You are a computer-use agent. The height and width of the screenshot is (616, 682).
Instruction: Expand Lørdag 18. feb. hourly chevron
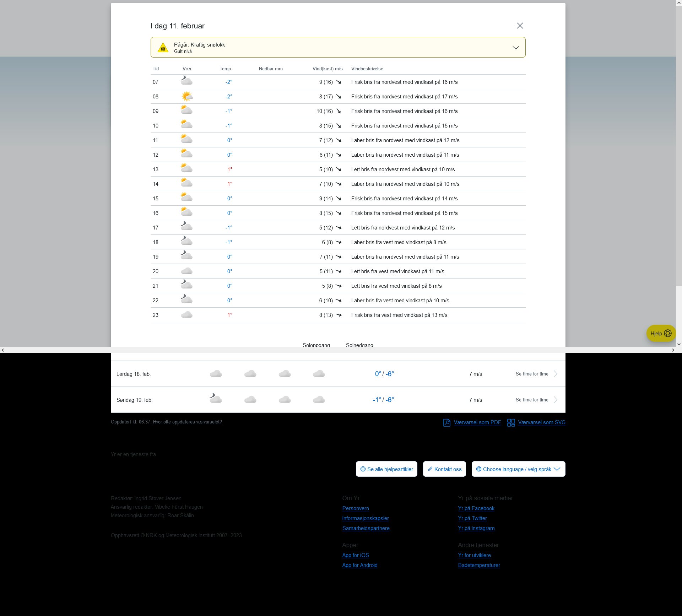tap(556, 374)
